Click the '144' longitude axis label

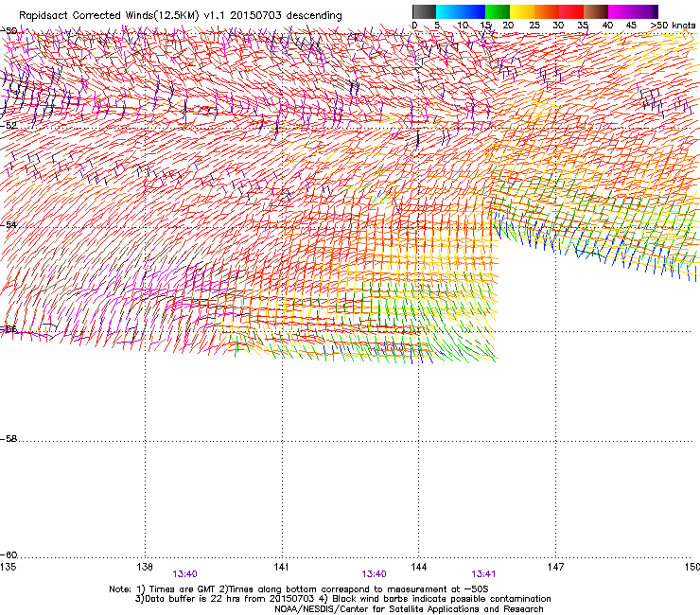coord(418,567)
